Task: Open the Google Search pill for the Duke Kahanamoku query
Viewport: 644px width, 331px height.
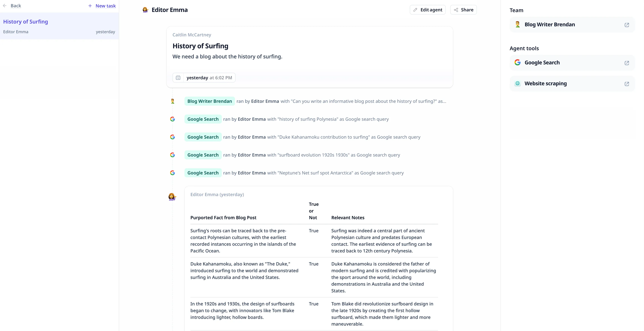Action: [x=203, y=137]
